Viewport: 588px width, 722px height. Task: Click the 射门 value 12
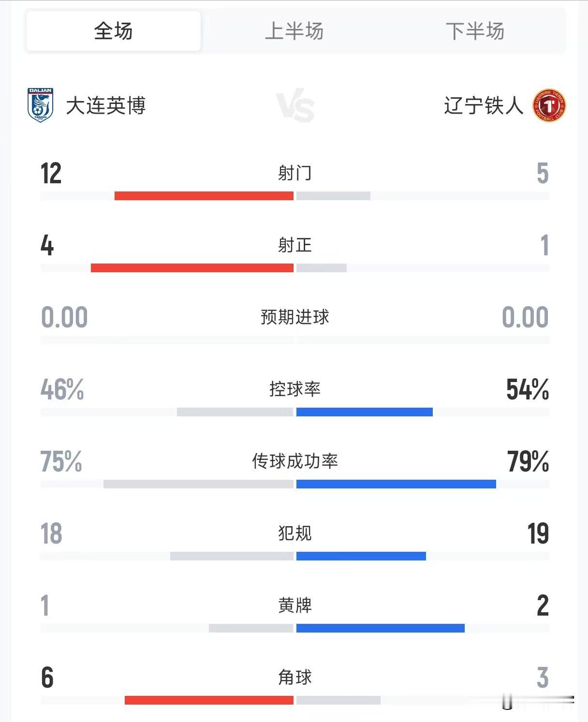pos(51,173)
